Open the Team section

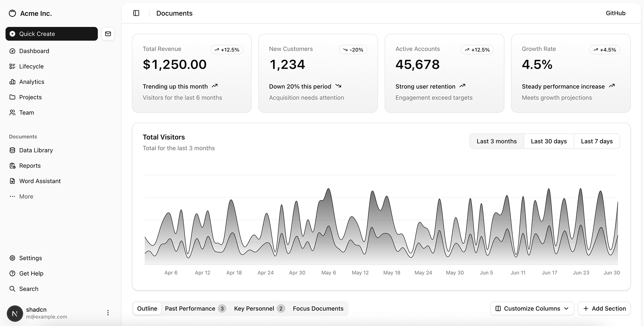[26, 113]
